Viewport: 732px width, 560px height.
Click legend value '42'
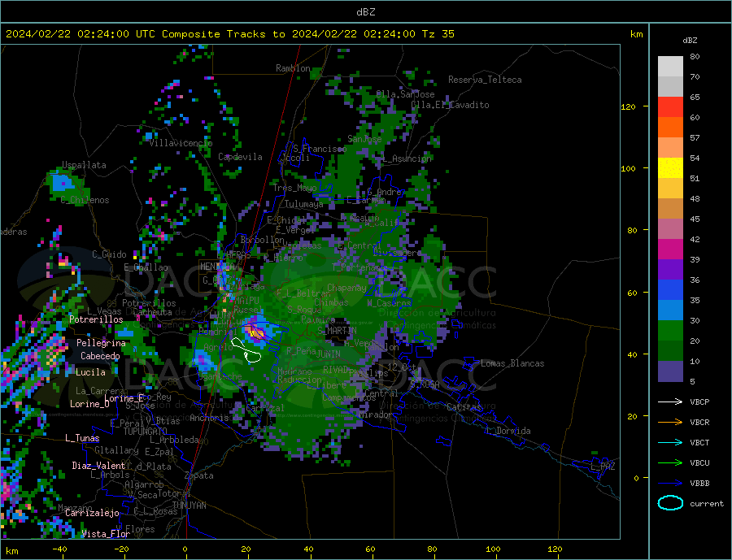point(695,240)
